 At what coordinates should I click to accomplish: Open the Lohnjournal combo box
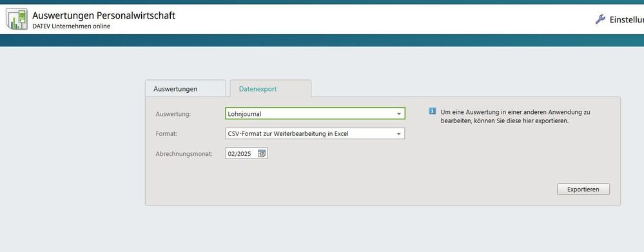pos(315,113)
